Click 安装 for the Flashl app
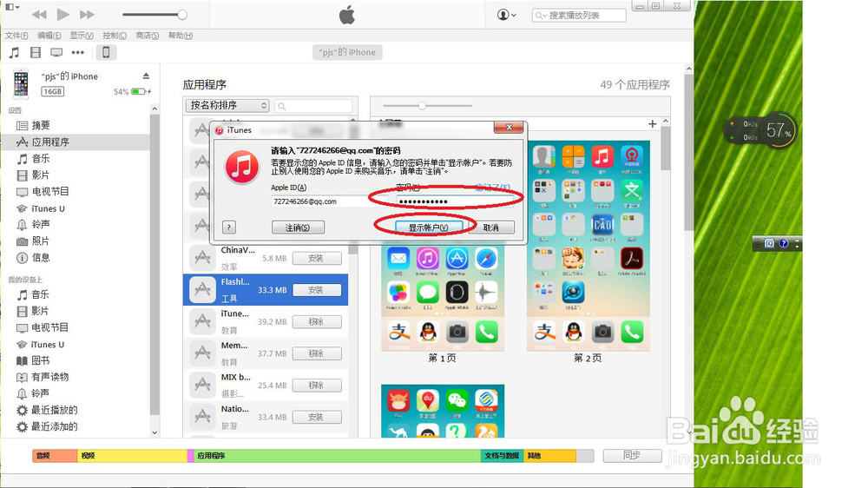Viewport: 868px width, 488px height. [x=317, y=290]
